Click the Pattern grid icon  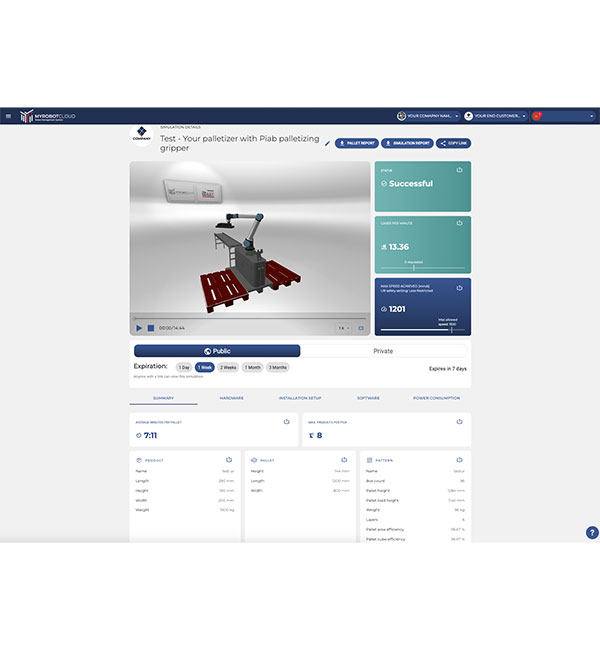[x=369, y=460]
